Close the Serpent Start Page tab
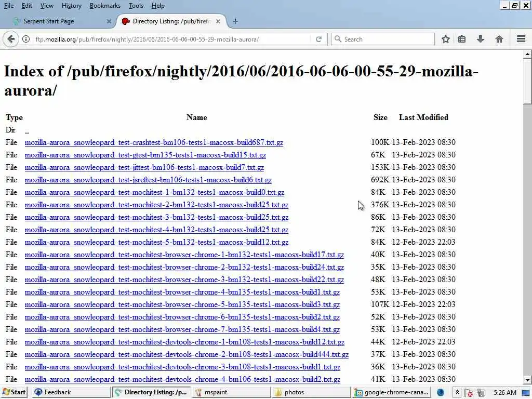The height and width of the screenshot is (399, 532). pos(109,21)
